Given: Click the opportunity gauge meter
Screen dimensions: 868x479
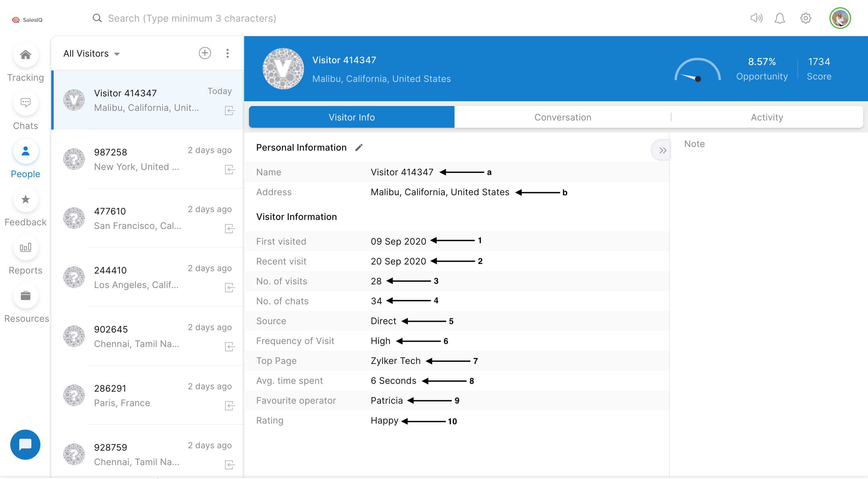Looking at the screenshot, I should [x=697, y=70].
